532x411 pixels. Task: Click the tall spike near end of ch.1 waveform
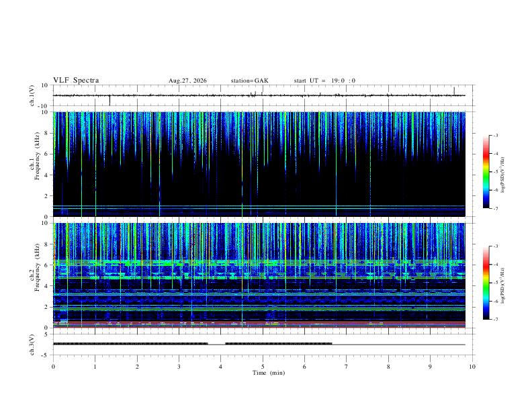point(454,91)
